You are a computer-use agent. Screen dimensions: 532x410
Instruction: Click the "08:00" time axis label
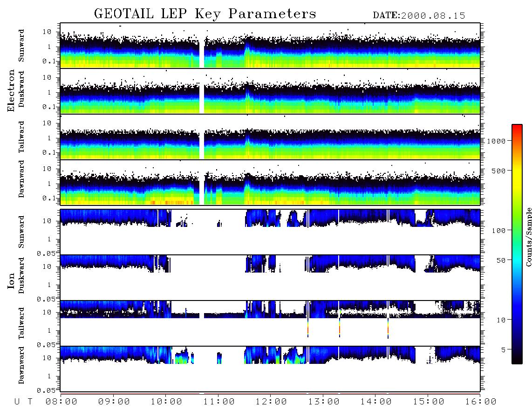coord(61,402)
